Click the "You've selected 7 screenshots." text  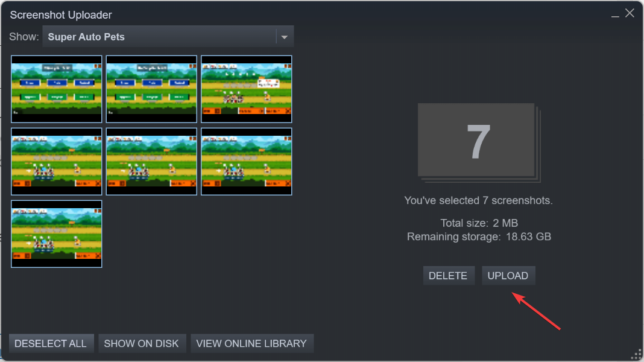[479, 200]
